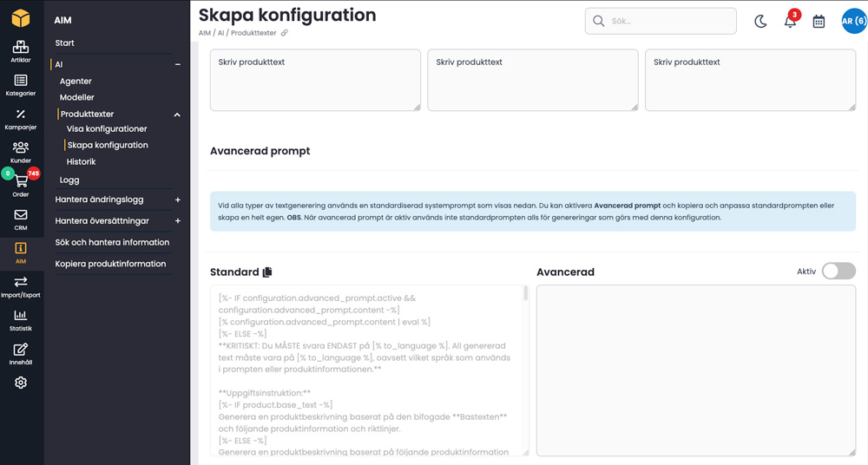Open the Kampanjer percent icon
Viewport: 868px width, 465px height.
(21, 115)
